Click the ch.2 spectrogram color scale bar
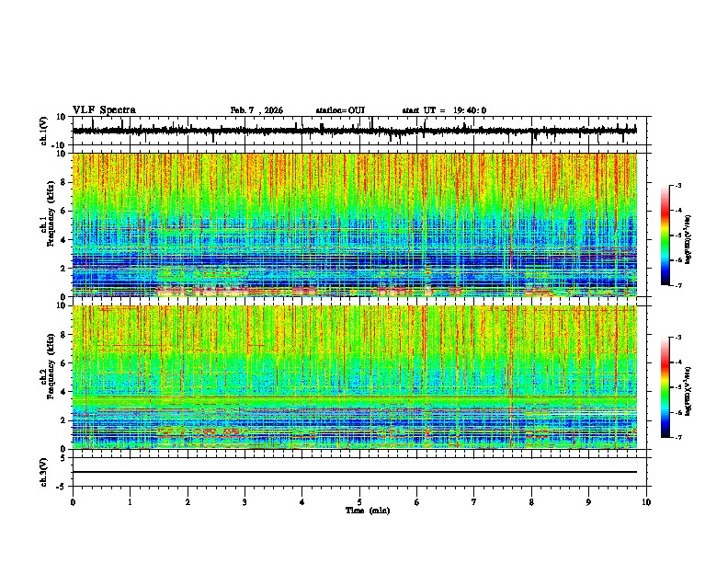The width and height of the screenshot is (728, 563). click(665, 387)
